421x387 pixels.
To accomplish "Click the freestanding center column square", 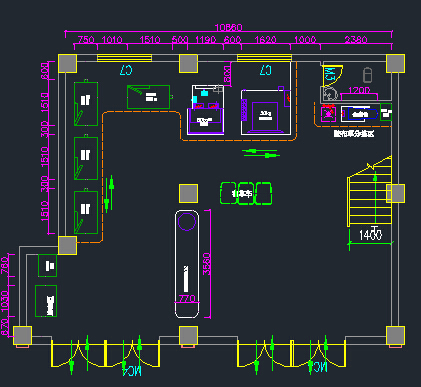I will (x=189, y=193).
